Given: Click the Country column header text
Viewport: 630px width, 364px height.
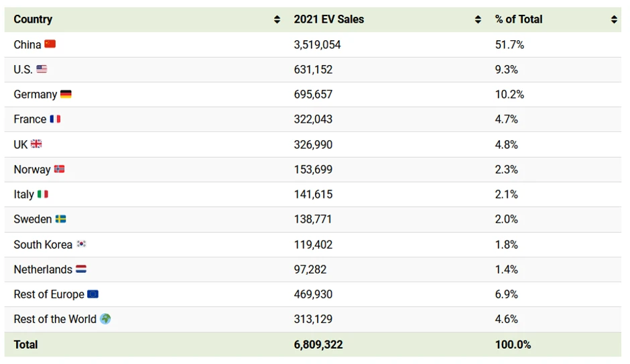Looking at the screenshot, I should [x=33, y=19].
